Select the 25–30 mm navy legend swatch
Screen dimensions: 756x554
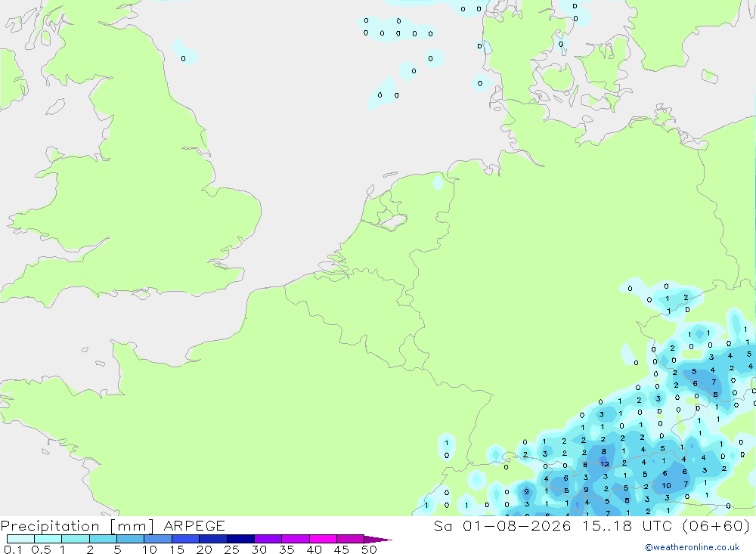(x=240, y=539)
